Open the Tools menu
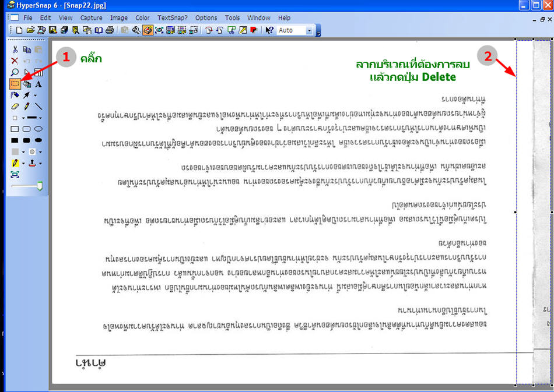 point(232,17)
